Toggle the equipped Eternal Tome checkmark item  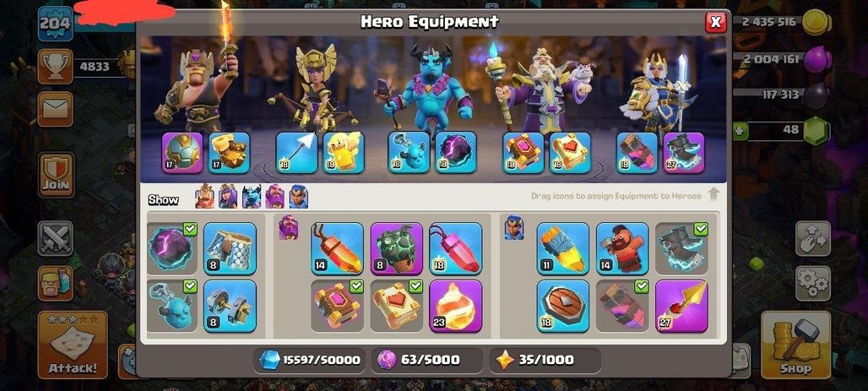tap(337, 306)
